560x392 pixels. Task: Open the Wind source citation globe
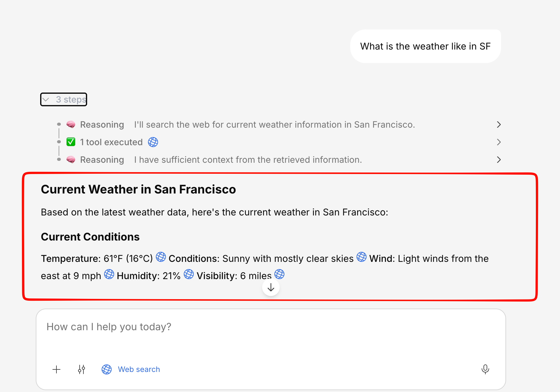[x=109, y=274]
